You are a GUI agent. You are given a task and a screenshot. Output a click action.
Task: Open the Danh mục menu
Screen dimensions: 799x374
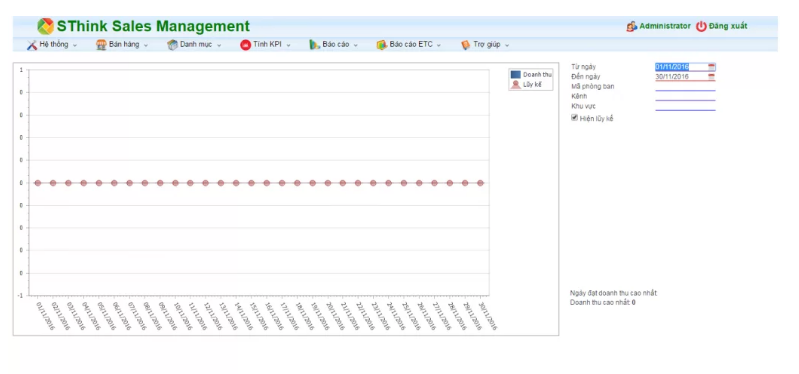click(x=196, y=44)
